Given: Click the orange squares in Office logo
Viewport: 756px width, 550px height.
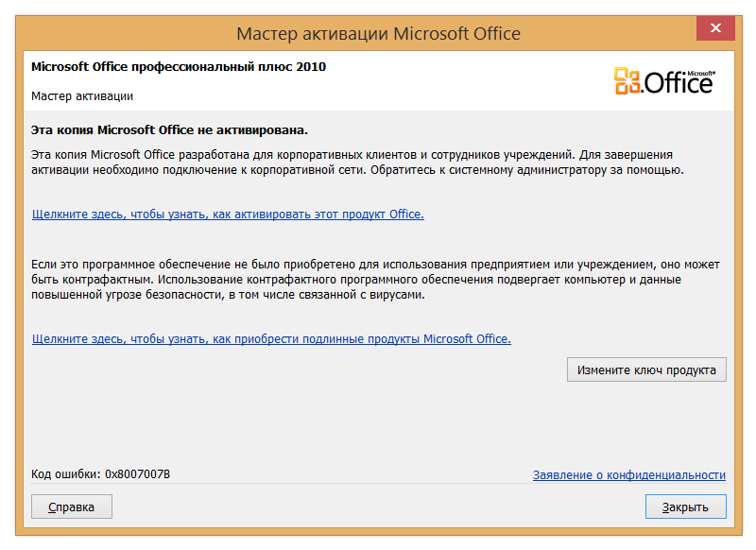Looking at the screenshot, I should tap(627, 81).
